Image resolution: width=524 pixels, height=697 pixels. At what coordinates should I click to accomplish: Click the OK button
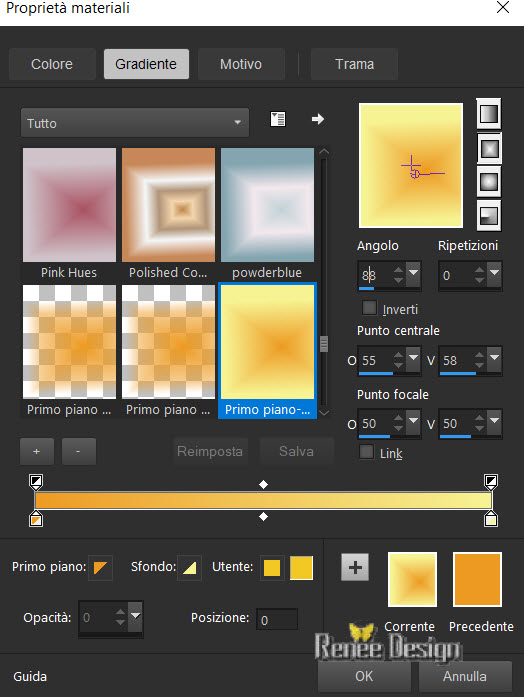coord(364,676)
